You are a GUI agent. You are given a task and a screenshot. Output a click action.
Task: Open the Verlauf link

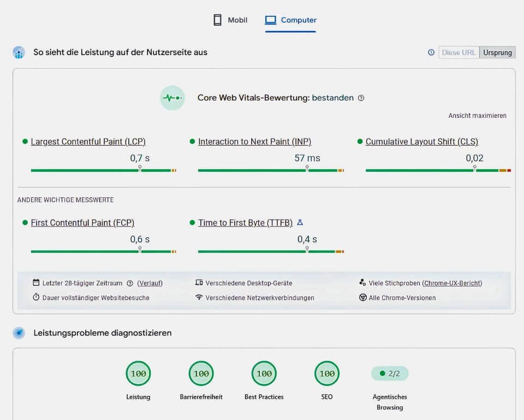150,283
